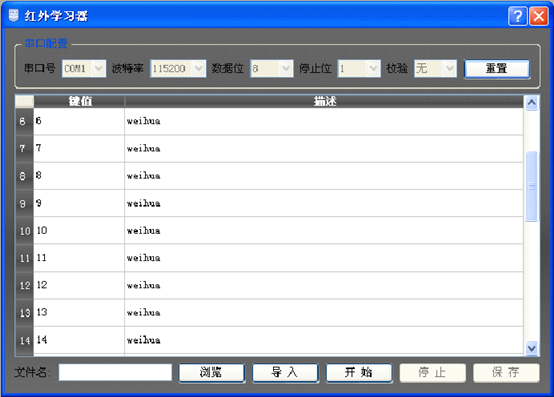Select row header 6
The width and height of the screenshot is (554, 397).
click(24, 121)
